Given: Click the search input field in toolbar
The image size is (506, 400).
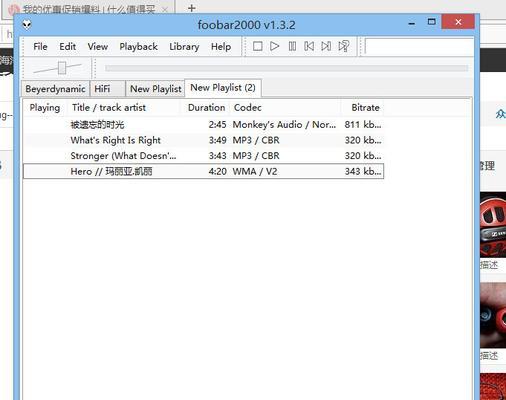Looking at the screenshot, I should tap(419, 46).
